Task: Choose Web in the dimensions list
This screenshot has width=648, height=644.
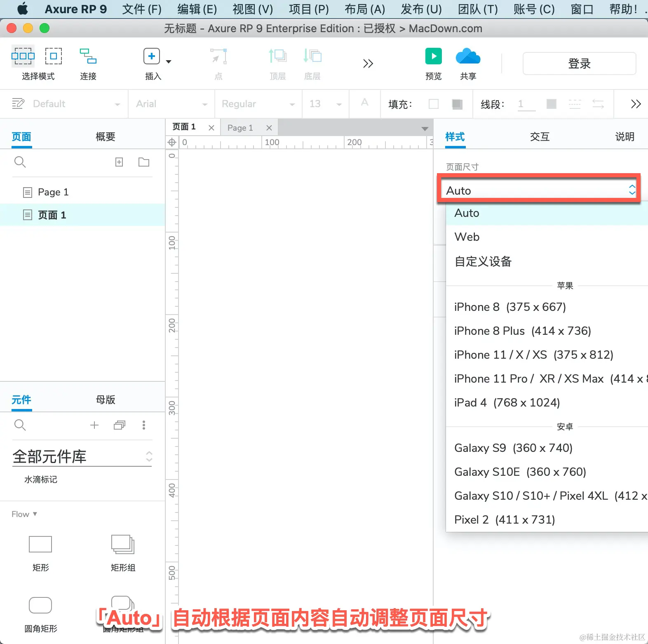Action: [547, 237]
